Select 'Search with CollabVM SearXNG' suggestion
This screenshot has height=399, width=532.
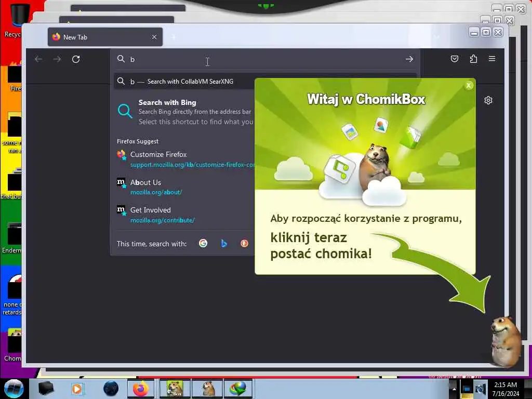[x=184, y=82]
